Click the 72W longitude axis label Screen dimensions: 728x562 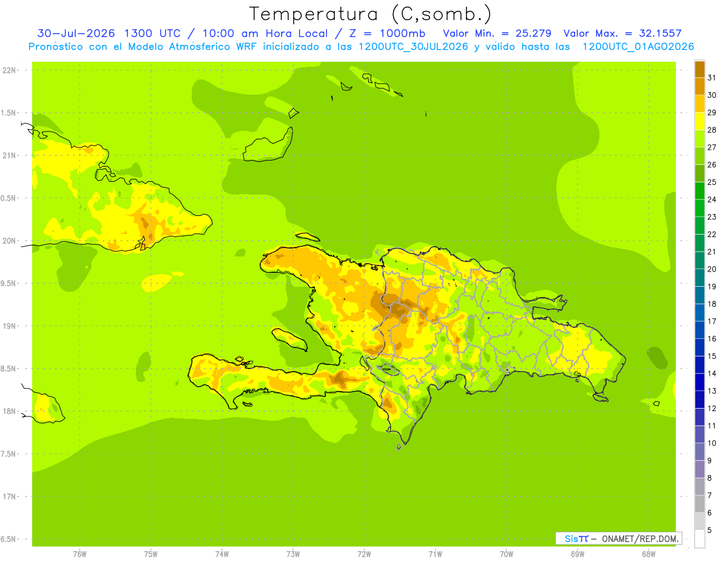pyautogui.click(x=364, y=554)
